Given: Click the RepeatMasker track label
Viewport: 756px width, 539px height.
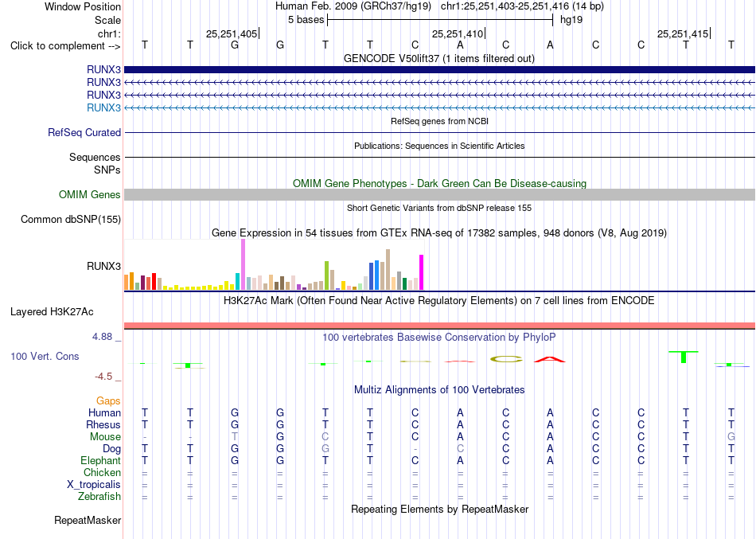Looking at the screenshot, I should [88, 520].
